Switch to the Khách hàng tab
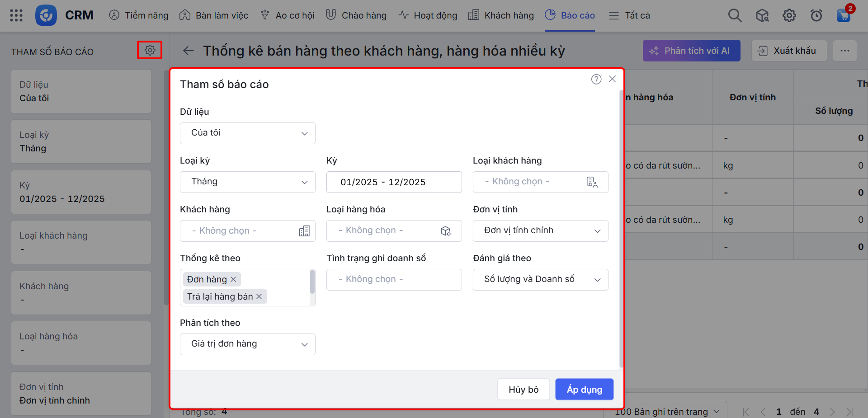The width and height of the screenshot is (868, 418). pyautogui.click(x=501, y=16)
